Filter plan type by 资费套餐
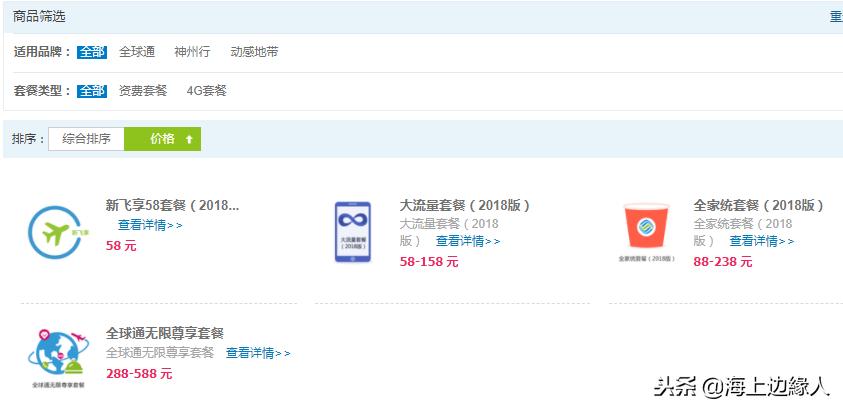843x410 pixels. pyautogui.click(x=143, y=91)
